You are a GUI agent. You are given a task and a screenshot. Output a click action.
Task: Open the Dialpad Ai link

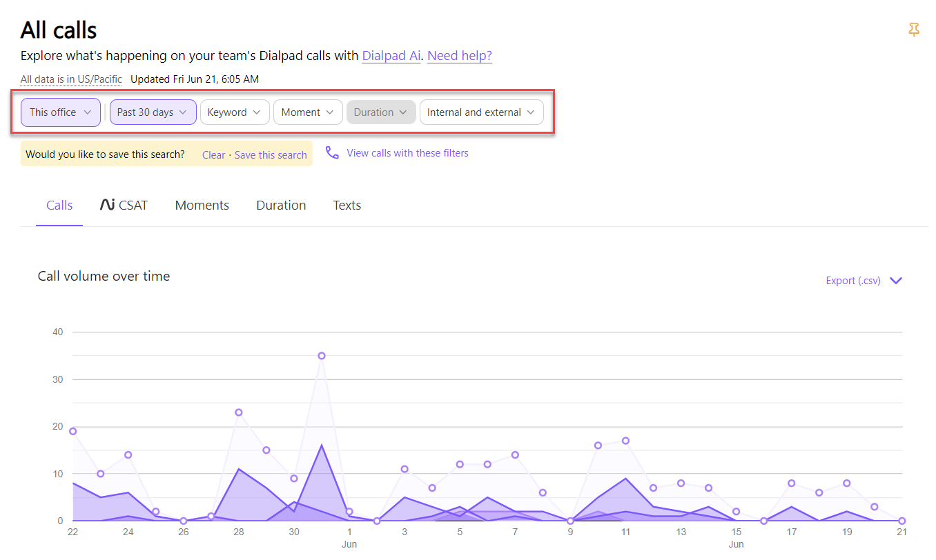click(391, 56)
